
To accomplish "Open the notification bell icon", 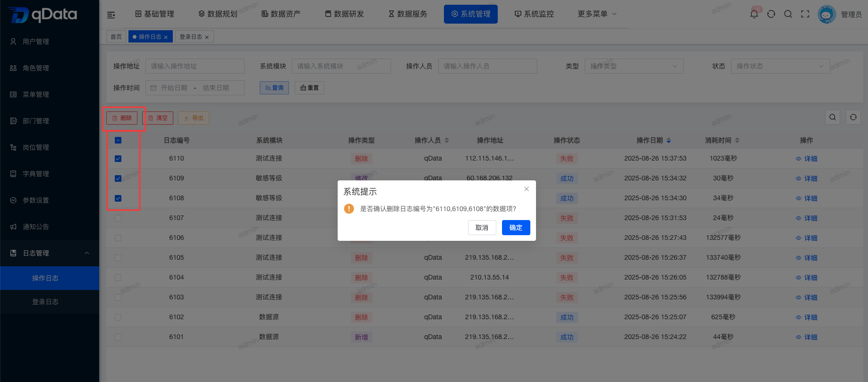I will [754, 14].
